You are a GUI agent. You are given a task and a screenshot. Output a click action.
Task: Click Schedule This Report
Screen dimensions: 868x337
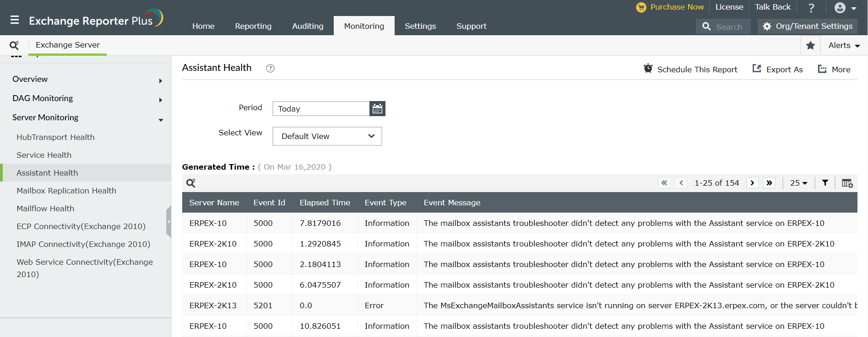pyautogui.click(x=690, y=69)
